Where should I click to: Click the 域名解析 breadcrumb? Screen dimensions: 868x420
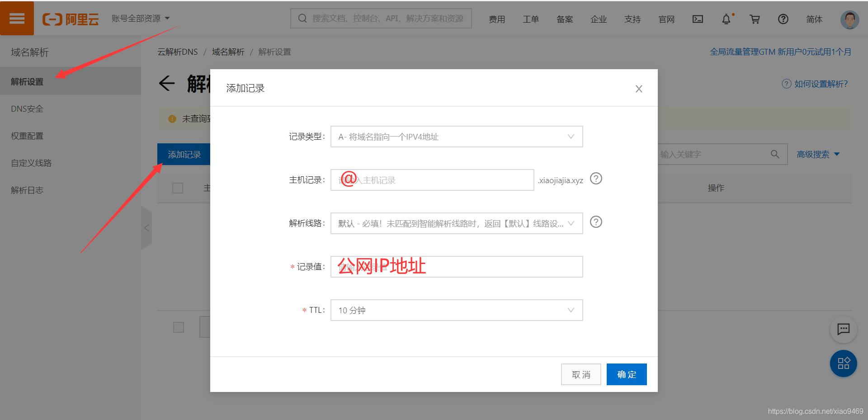point(228,52)
